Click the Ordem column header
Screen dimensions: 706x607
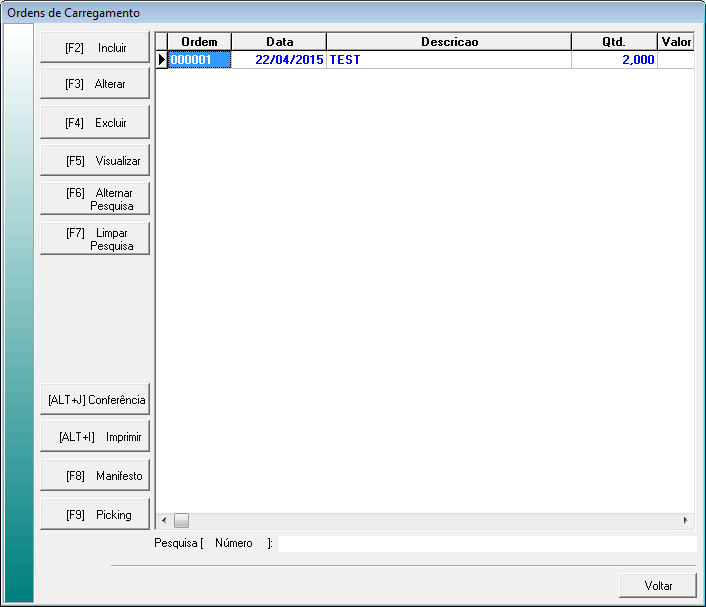point(199,41)
